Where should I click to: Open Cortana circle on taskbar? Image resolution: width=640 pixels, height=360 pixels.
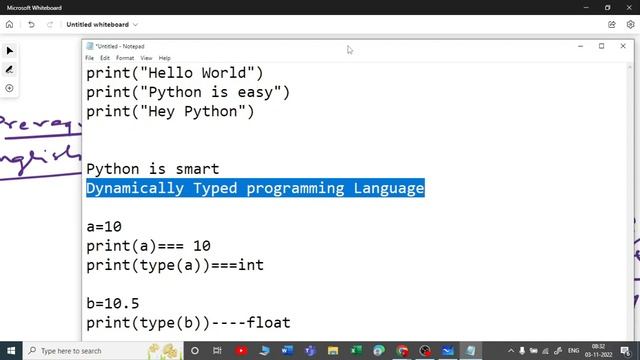(x=195, y=351)
